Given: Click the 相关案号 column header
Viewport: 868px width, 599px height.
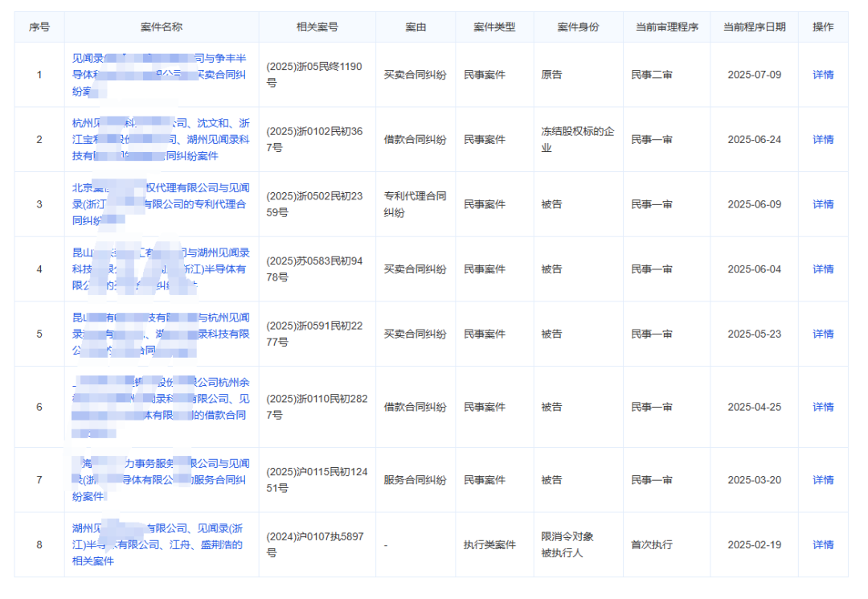Looking at the screenshot, I should coord(317,26).
